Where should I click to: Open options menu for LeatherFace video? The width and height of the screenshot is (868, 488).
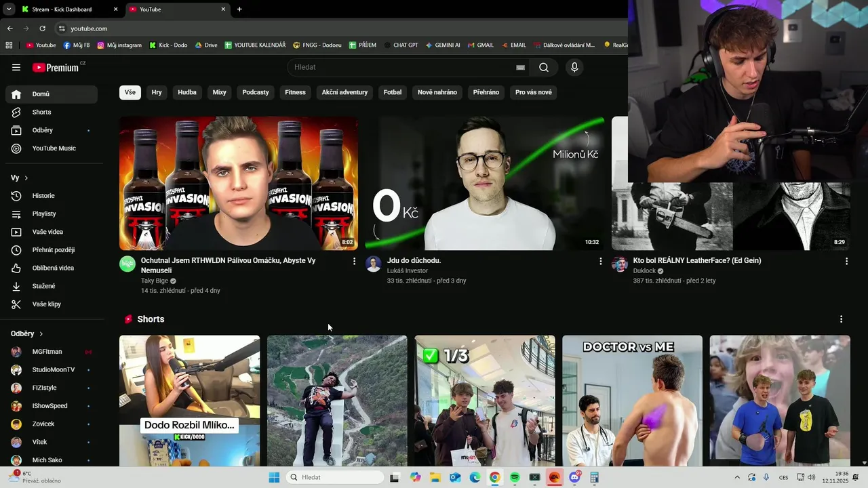coord(846,261)
